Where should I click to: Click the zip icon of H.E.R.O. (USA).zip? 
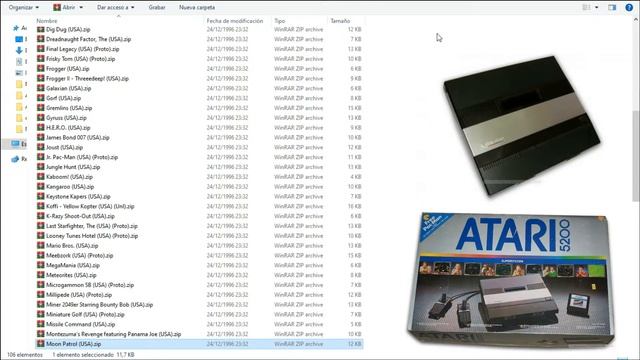[40, 127]
